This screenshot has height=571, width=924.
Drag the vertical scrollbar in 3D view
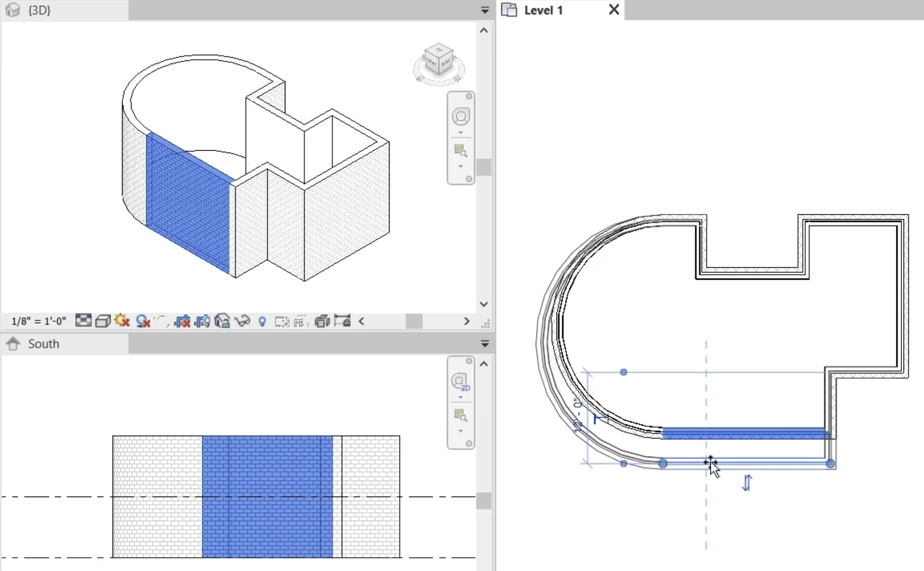click(484, 167)
